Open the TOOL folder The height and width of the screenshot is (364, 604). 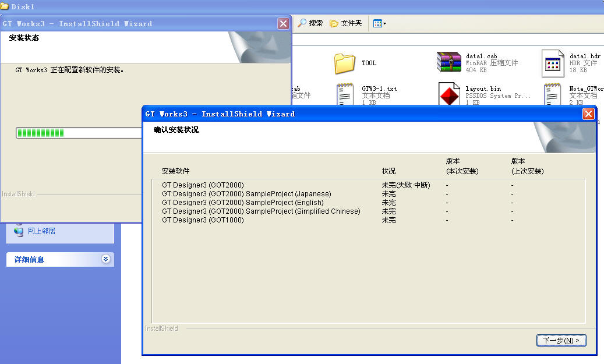tap(345, 63)
